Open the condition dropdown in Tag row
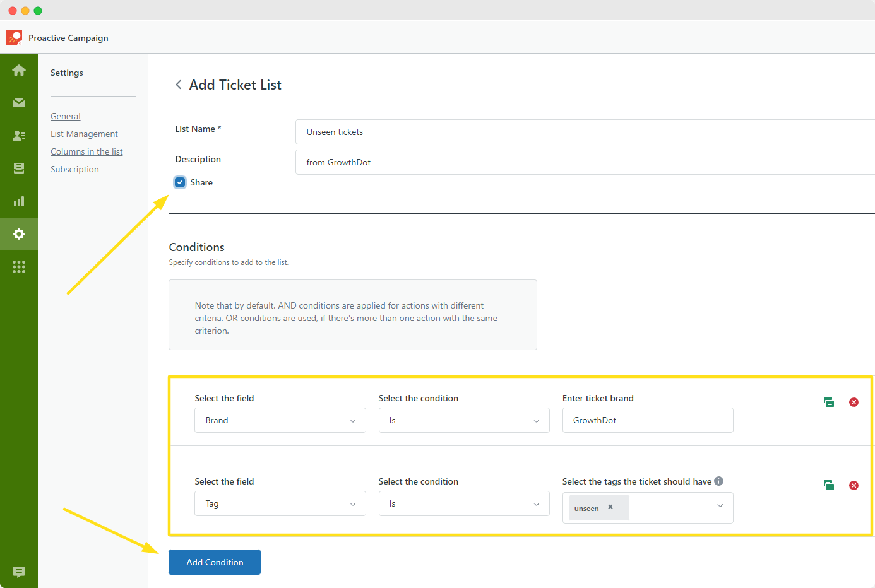875x588 pixels. pos(464,503)
